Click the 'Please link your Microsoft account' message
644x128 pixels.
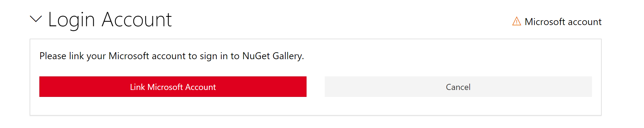(171, 56)
